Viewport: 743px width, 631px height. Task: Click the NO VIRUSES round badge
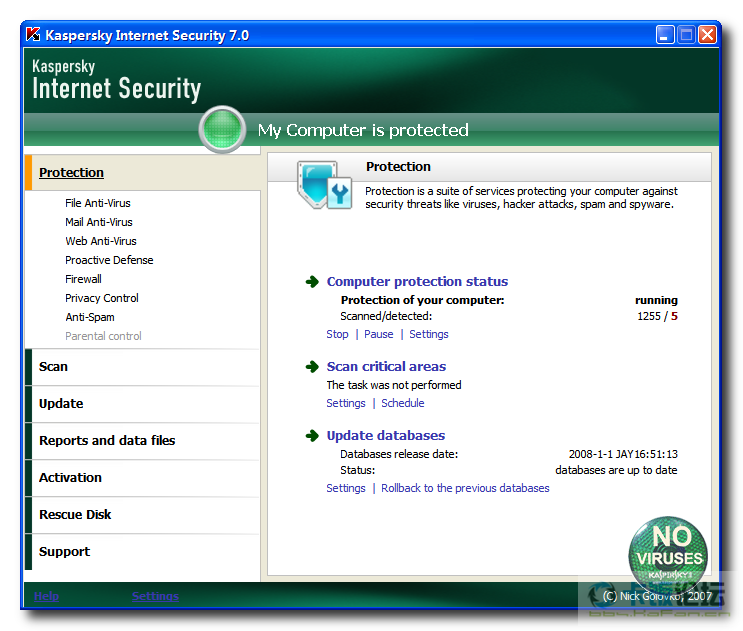click(x=668, y=555)
